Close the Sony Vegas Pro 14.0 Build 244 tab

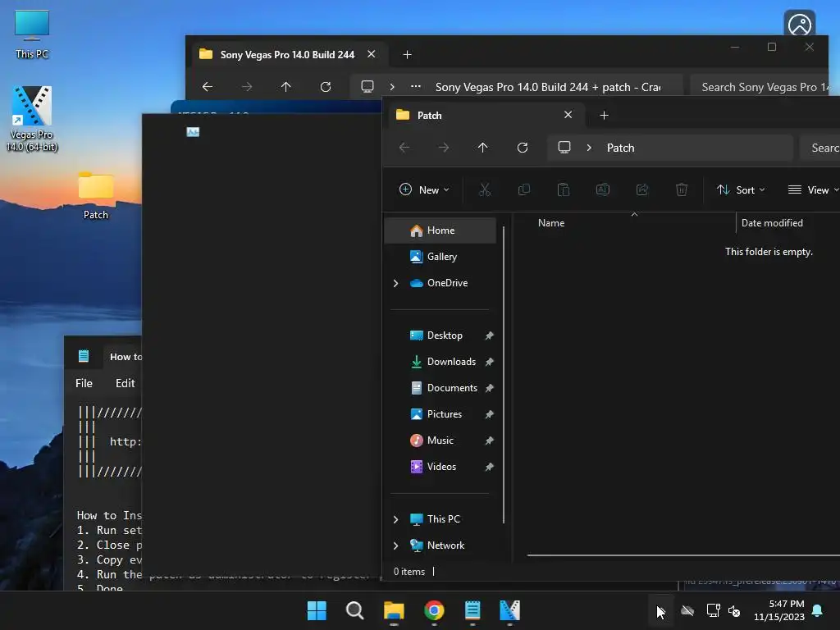pos(372,54)
